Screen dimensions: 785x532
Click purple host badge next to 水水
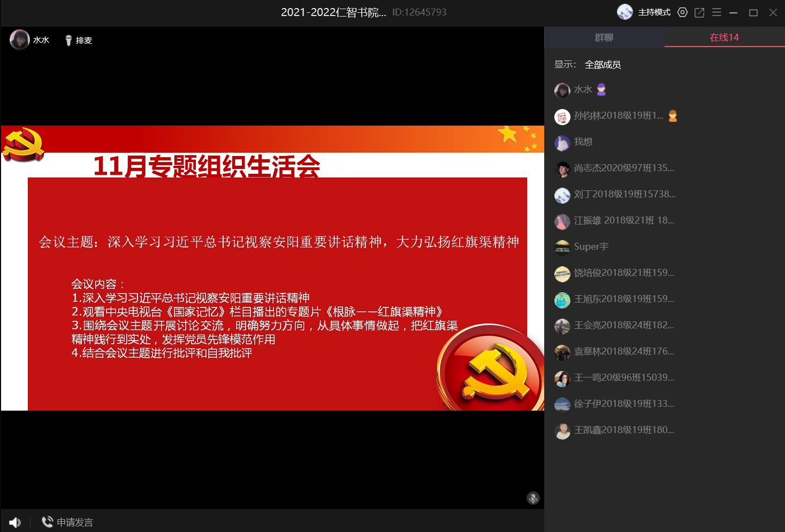pos(601,90)
